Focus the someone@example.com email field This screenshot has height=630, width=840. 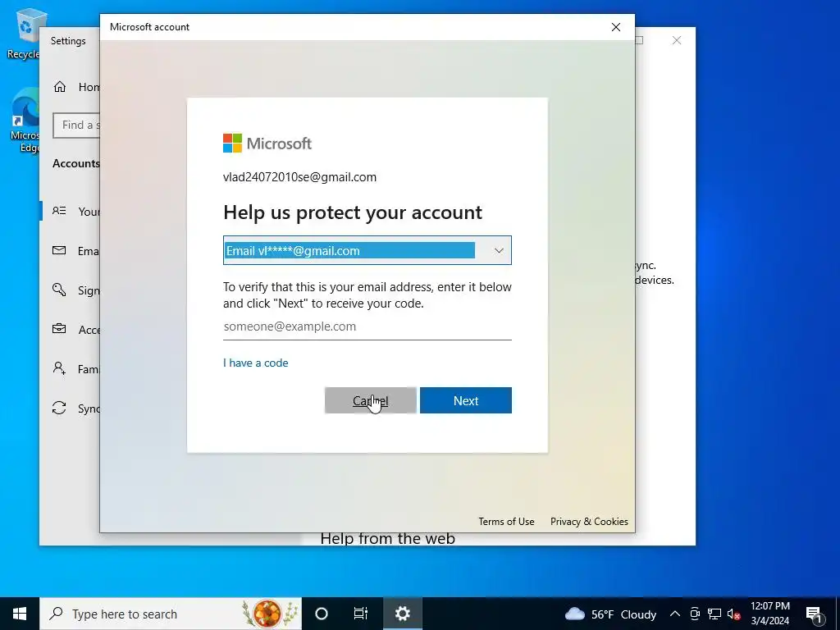(x=367, y=326)
